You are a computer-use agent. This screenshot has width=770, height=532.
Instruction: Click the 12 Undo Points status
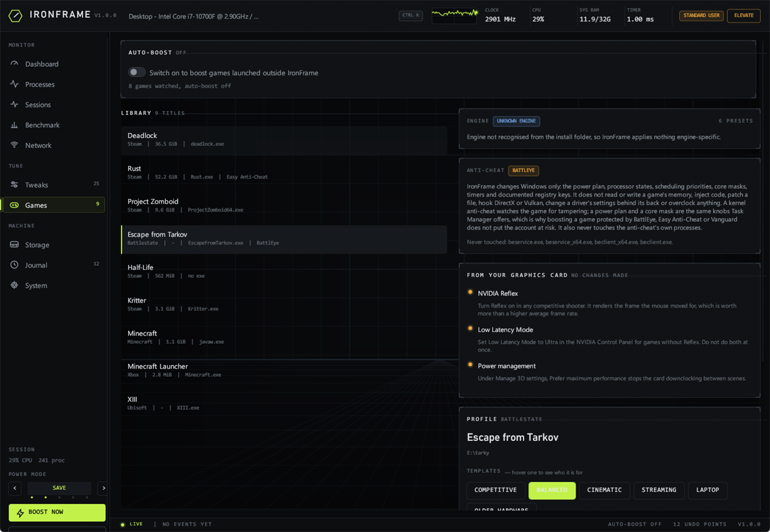[x=700, y=524]
